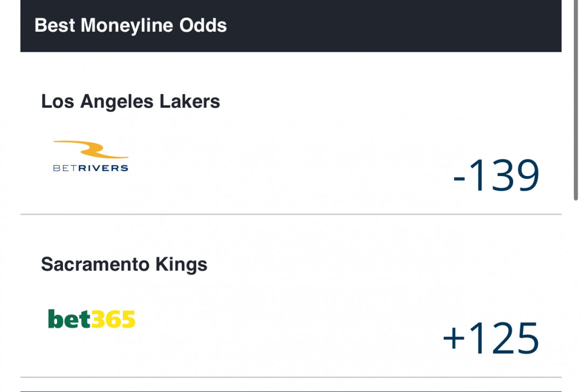Click the Los Angeles Lakers team name
The width and height of the screenshot is (582, 392).
[130, 101]
